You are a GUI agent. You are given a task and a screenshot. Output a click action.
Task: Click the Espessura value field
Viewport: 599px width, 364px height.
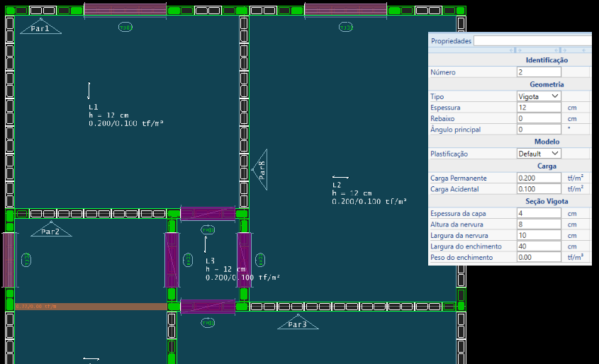pyautogui.click(x=539, y=108)
